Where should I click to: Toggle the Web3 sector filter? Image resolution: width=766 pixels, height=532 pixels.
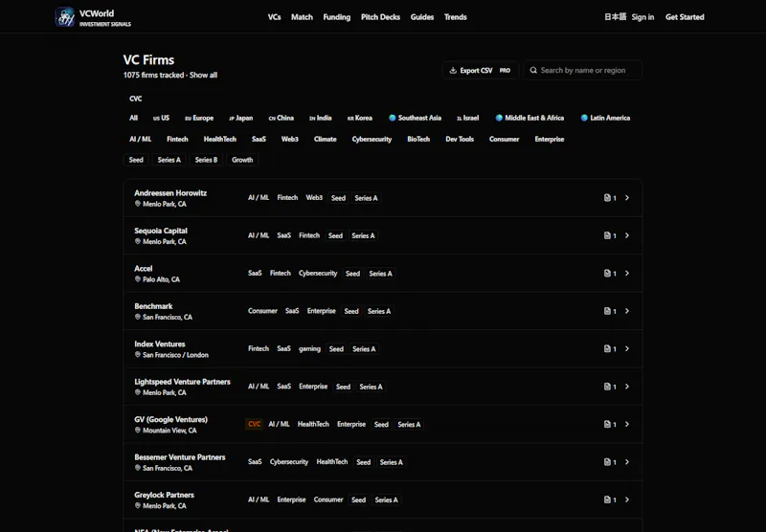(x=290, y=139)
